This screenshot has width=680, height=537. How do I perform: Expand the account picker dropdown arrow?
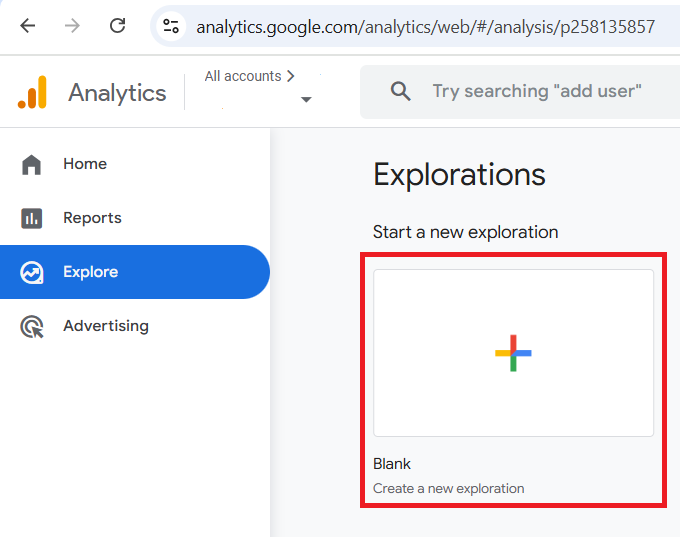tap(306, 99)
